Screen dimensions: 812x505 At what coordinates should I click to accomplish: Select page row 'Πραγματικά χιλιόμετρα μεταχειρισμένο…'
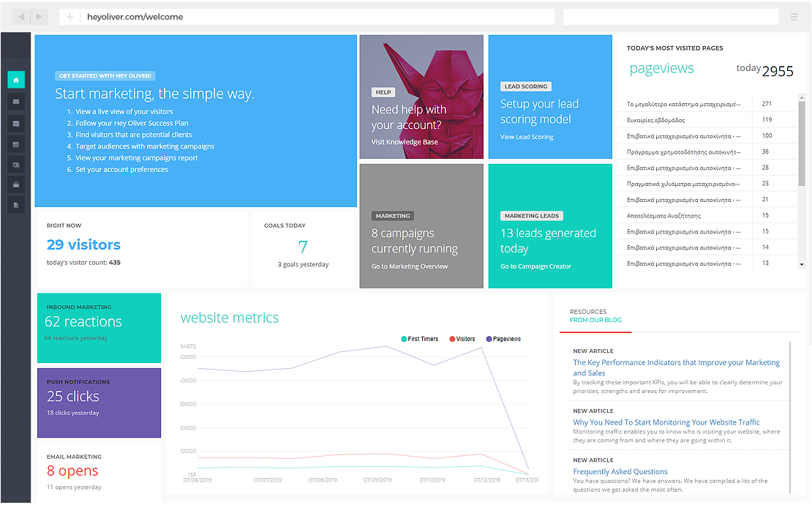(x=707, y=184)
